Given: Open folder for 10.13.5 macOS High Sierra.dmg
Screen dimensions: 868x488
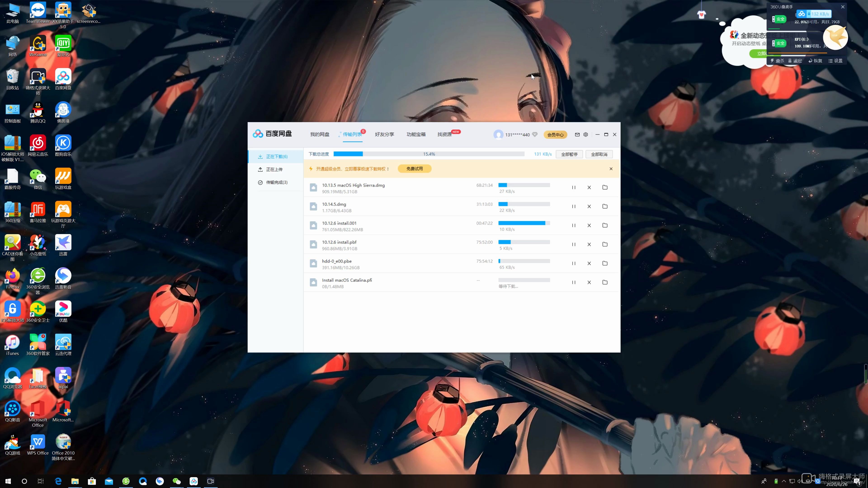Looking at the screenshot, I should pyautogui.click(x=605, y=187).
